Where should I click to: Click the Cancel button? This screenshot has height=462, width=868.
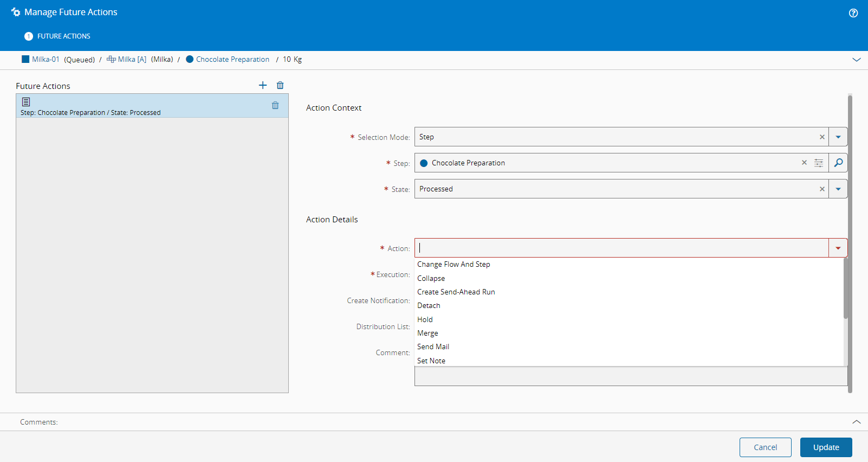(765, 447)
